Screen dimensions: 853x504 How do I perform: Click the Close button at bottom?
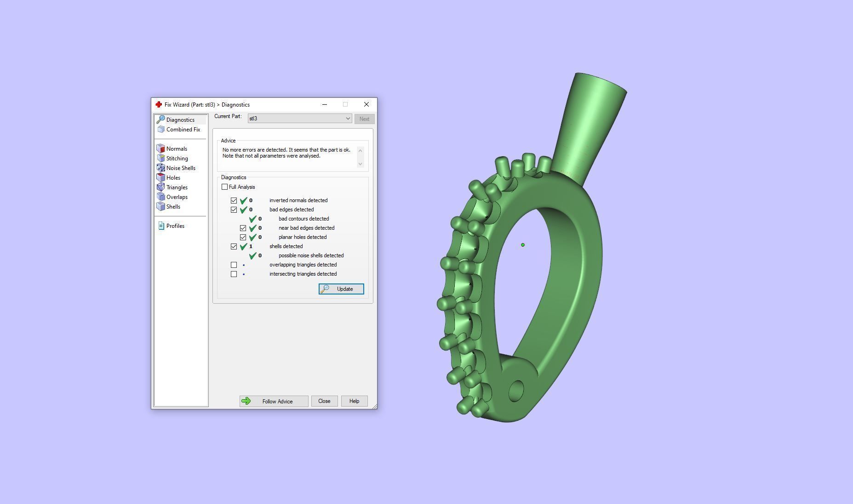pyautogui.click(x=324, y=401)
